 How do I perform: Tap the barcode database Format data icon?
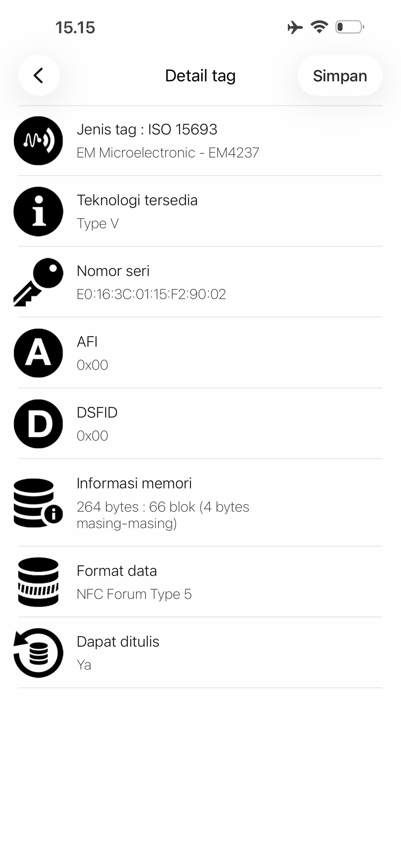(x=38, y=582)
